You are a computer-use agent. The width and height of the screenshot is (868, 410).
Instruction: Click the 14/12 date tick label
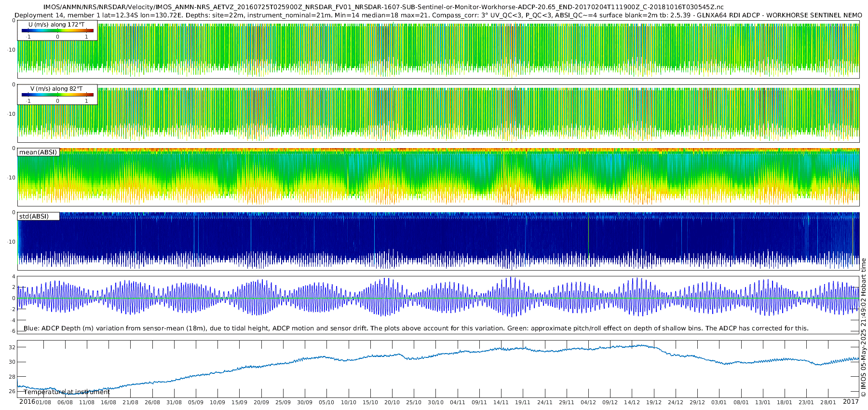632,402
